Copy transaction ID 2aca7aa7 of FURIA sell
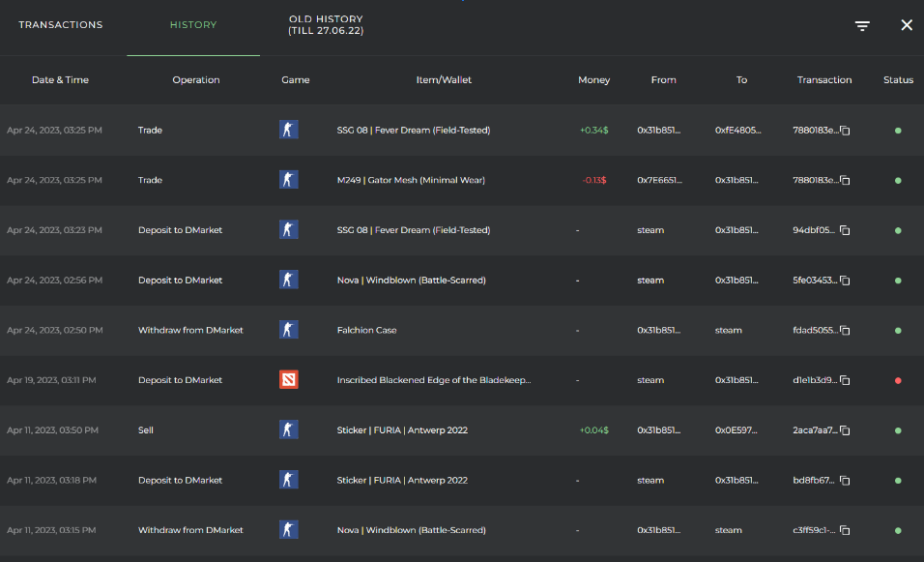The width and height of the screenshot is (924, 562). 845,430
